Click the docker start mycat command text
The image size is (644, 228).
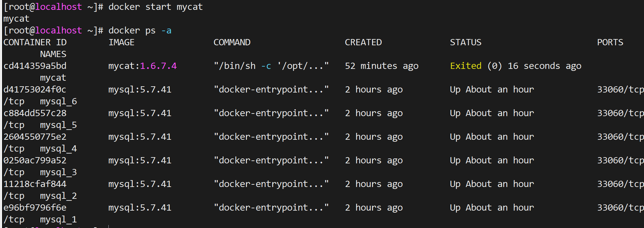[x=156, y=7]
